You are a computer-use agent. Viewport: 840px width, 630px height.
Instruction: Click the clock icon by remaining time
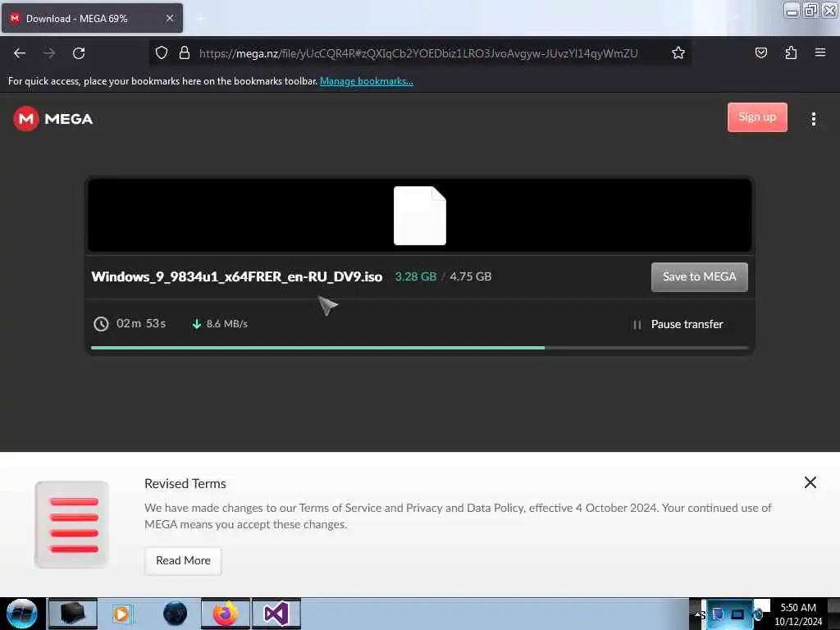pos(101,323)
